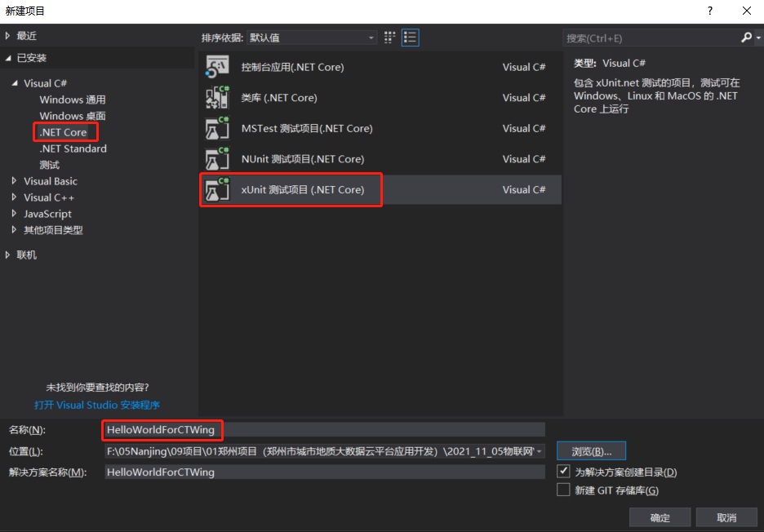The width and height of the screenshot is (764, 532).
Task: Expand the JavaScript node
Action: pyautogui.click(x=15, y=214)
